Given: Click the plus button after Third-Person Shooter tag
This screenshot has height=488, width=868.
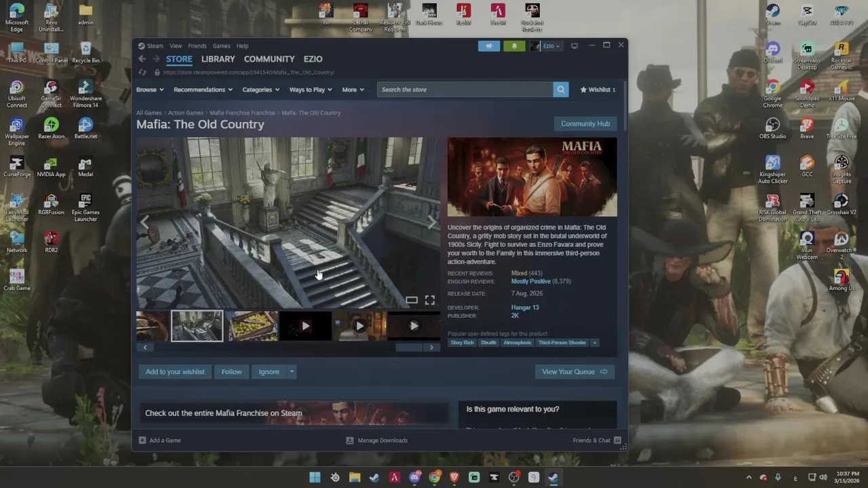Looking at the screenshot, I should click(x=595, y=343).
